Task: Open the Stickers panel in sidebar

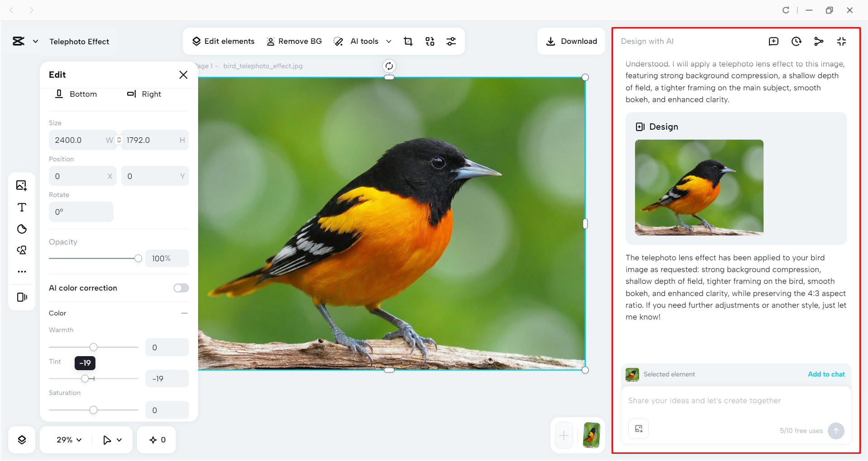Action: [21, 229]
